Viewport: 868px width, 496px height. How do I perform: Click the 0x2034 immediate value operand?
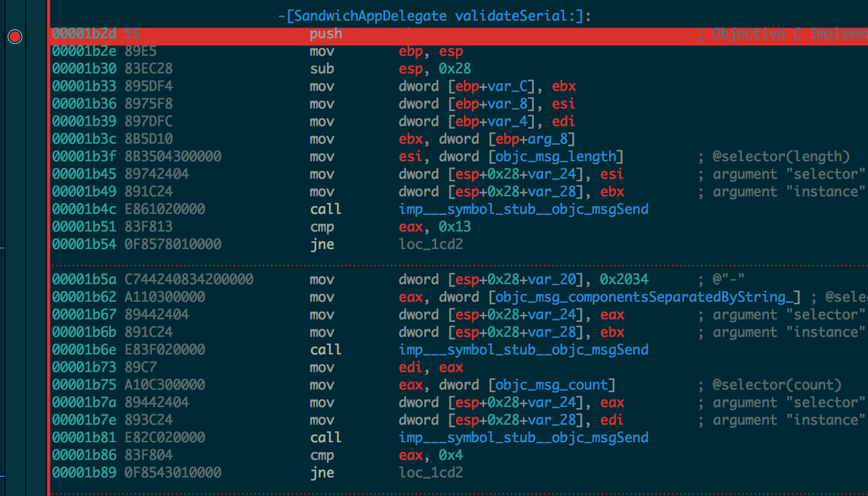tap(624, 279)
